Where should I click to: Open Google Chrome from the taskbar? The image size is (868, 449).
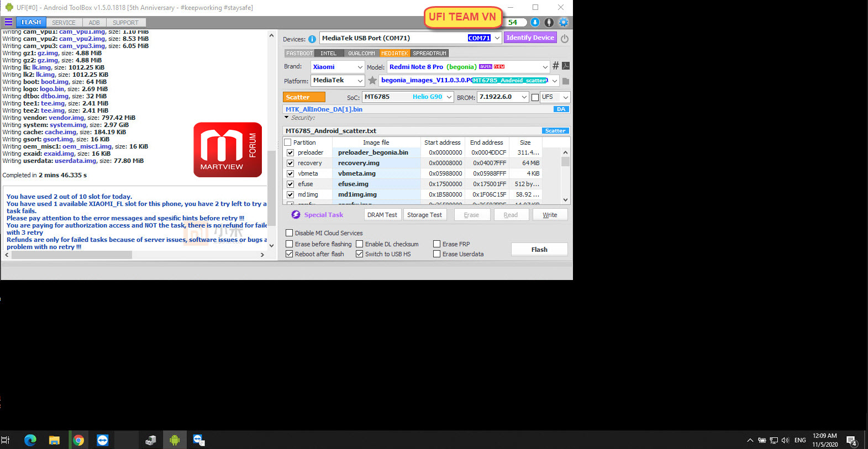coord(78,440)
